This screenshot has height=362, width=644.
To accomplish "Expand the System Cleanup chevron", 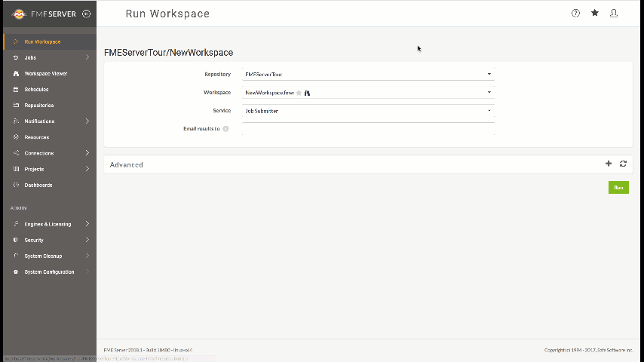I will point(87,256).
